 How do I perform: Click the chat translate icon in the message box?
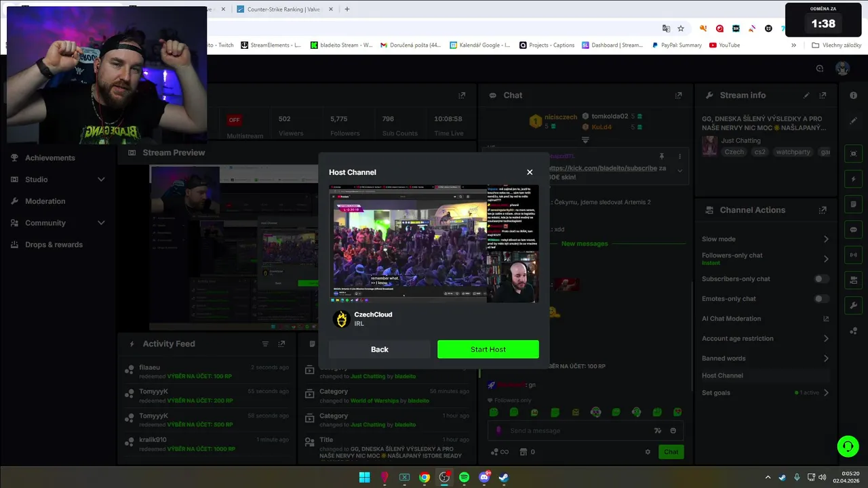click(657, 430)
